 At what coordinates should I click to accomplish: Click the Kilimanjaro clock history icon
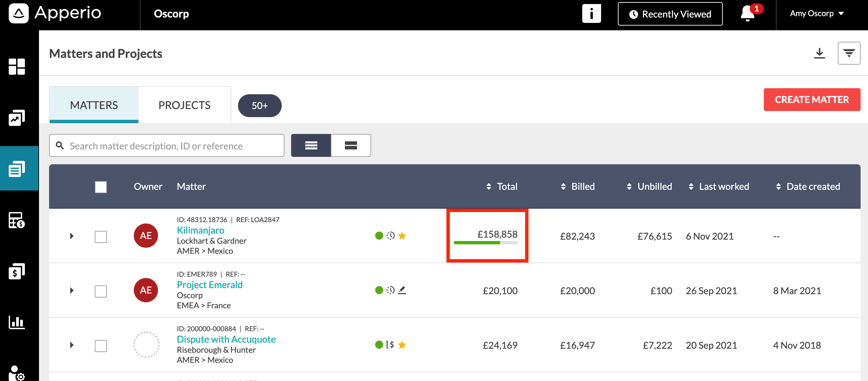coord(391,236)
